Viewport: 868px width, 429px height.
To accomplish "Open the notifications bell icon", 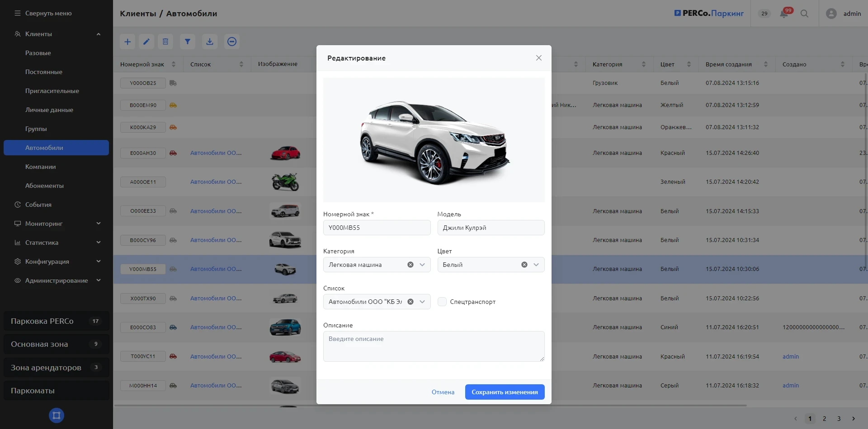I will click(784, 14).
